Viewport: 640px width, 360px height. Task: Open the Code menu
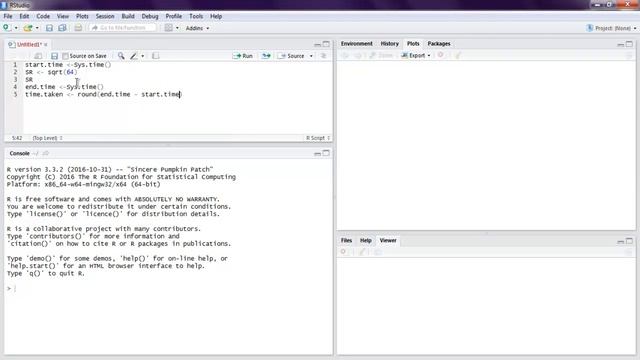point(43,16)
